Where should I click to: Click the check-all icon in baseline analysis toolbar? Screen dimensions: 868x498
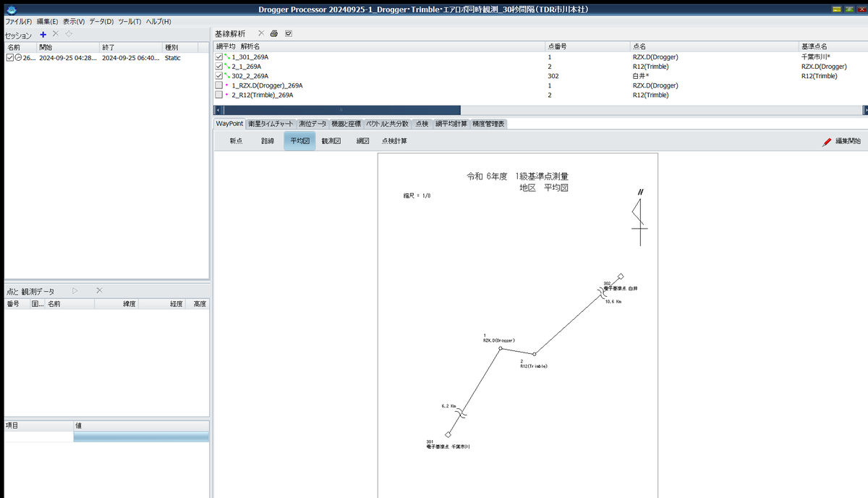click(x=289, y=33)
